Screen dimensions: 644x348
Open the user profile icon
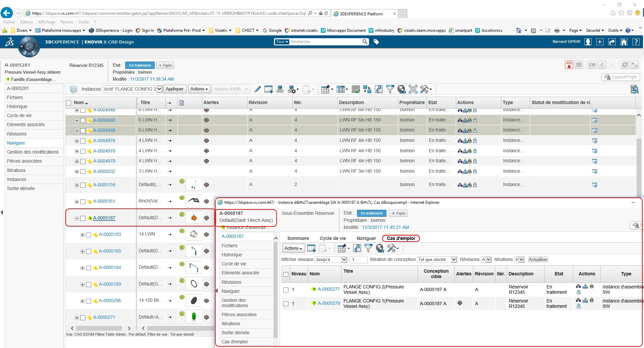click(x=588, y=42)
